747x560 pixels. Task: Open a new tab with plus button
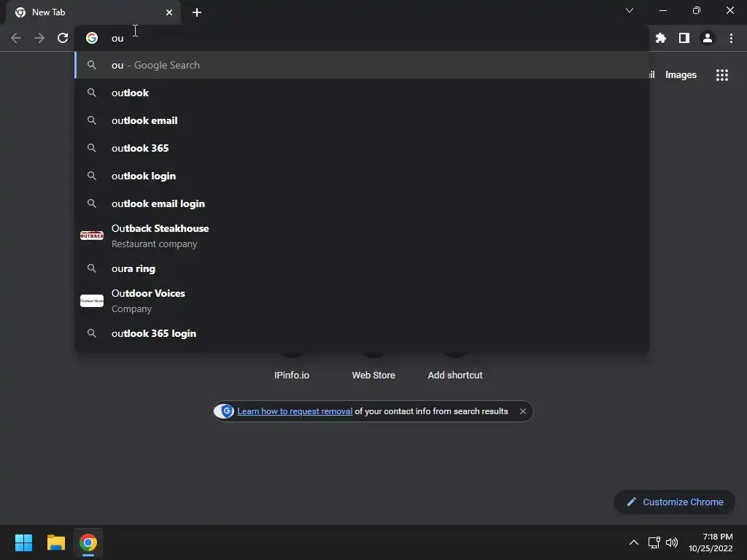point(197,12)
